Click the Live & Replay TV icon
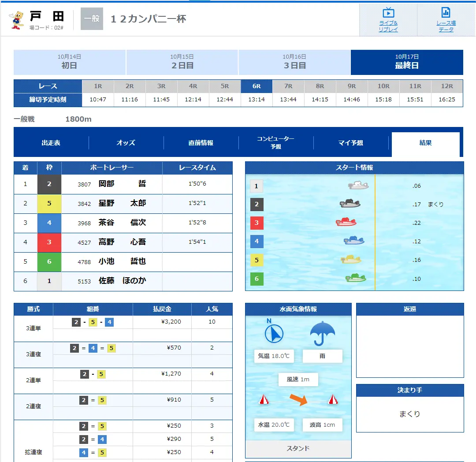The image size is (476, 462). coord(388,12)
